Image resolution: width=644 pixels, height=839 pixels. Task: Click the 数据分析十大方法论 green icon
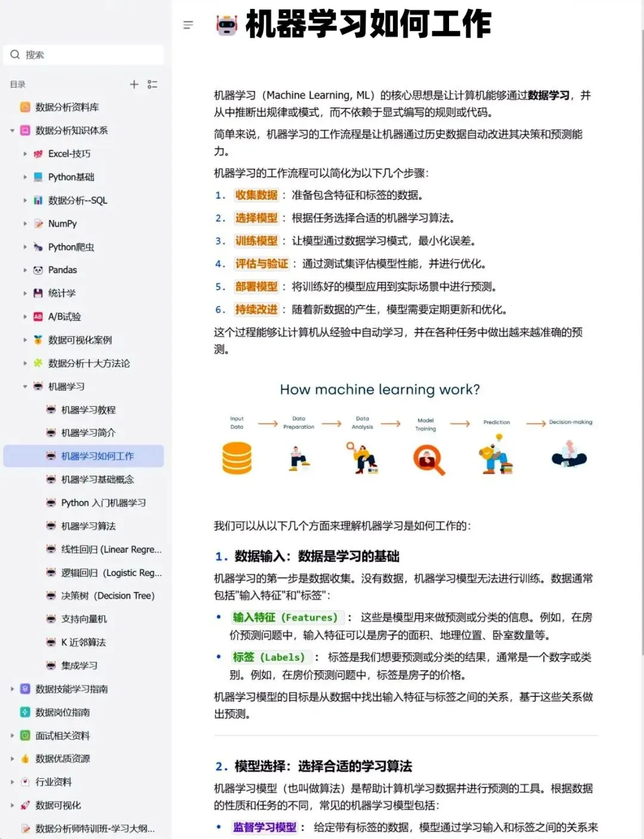click(38, 363)
